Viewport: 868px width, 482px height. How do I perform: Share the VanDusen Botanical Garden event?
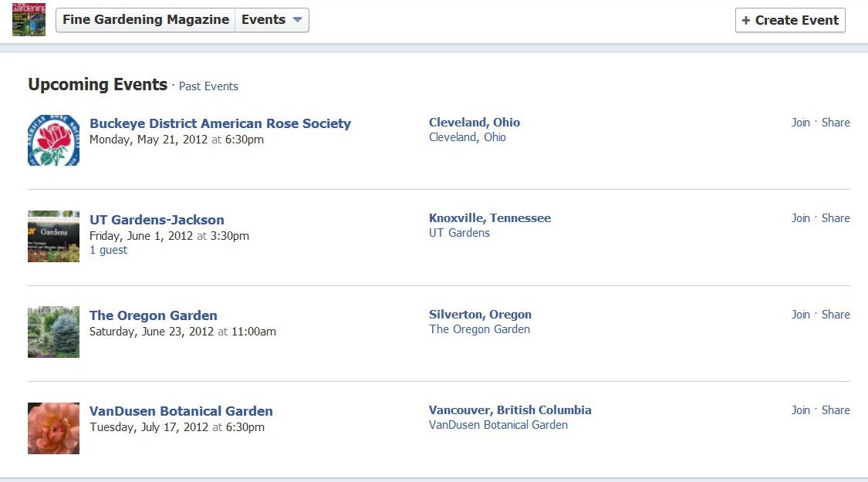(836, 410)
